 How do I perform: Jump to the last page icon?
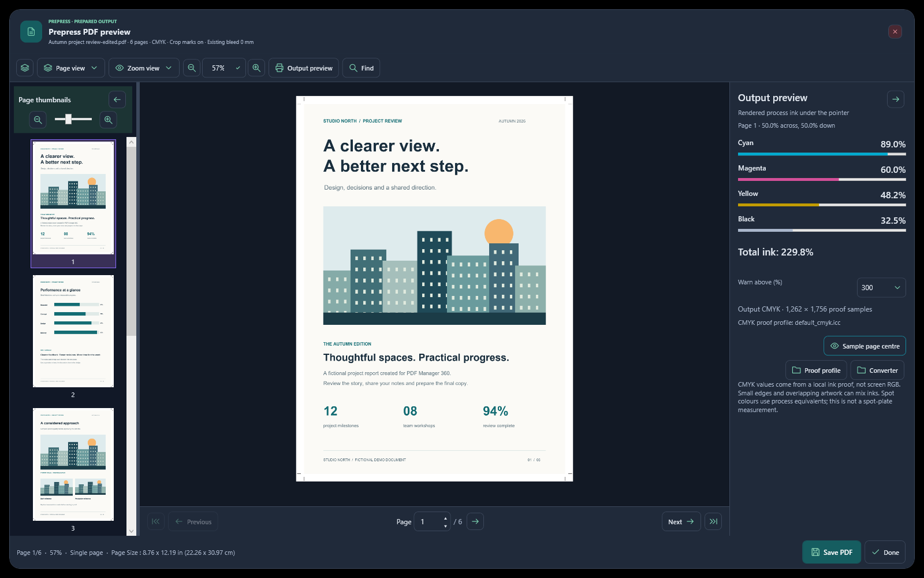tap(713, 521)
